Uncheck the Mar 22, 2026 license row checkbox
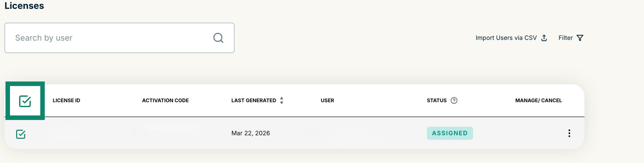The width and height of the screenshot is (644, 163). click(x=21, y=134)
